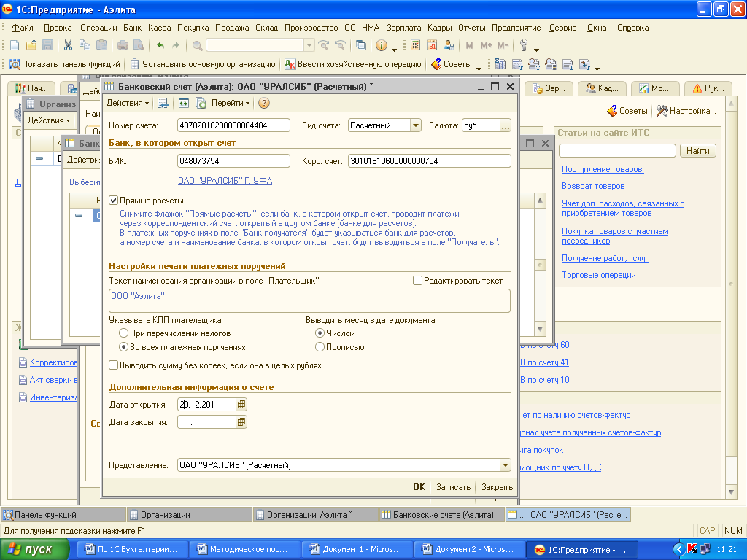Click the Записать button
This screenshot has width=747, height=560.
pos(453,486)
